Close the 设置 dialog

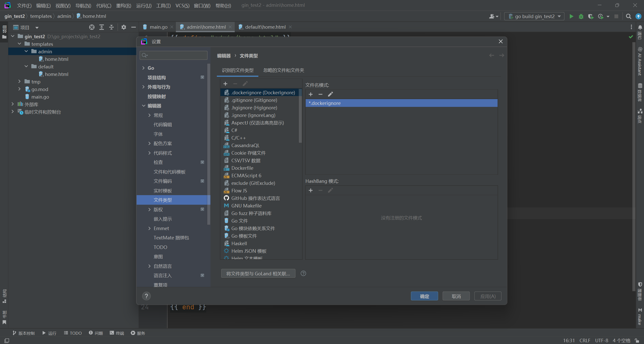[501, 41]
